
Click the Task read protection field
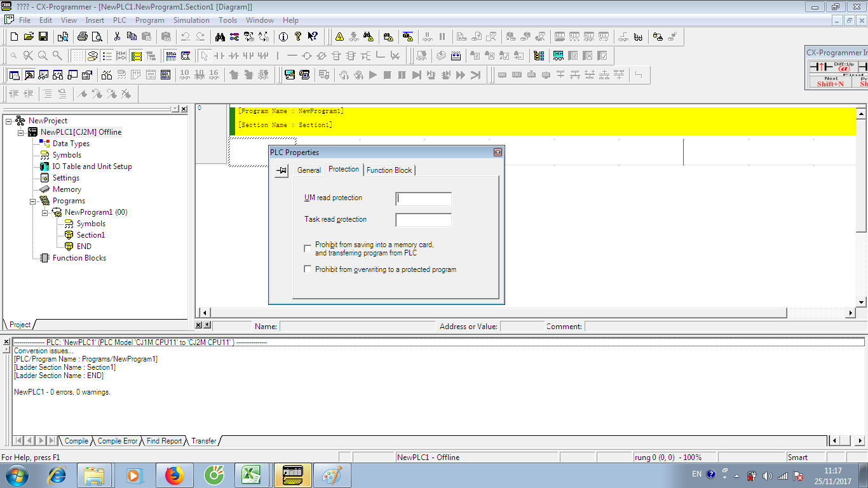423,220
